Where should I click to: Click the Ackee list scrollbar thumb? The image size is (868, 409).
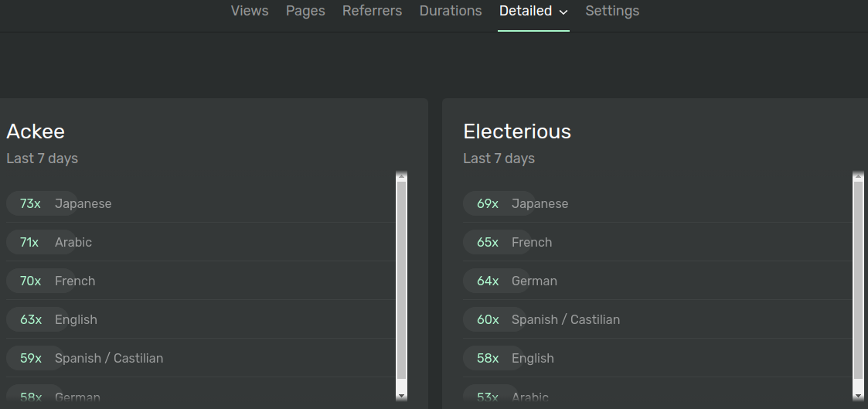(401, 280)
